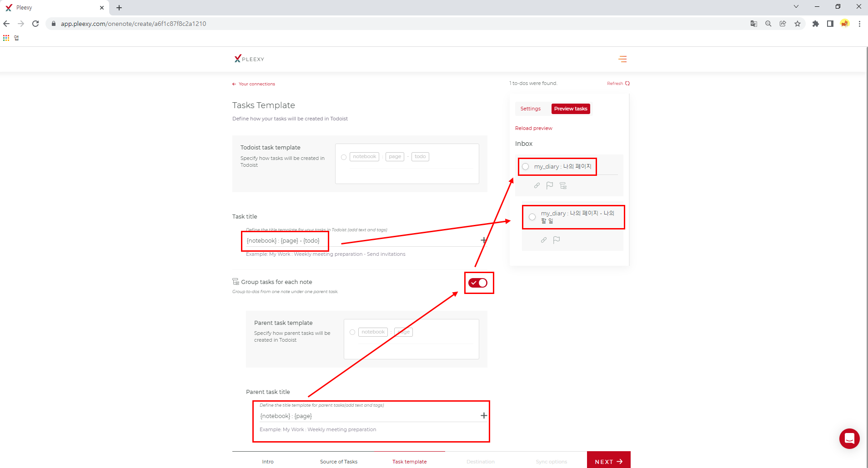The width and height of the screenshot is (868, 468).
Task: Click the radio circle in the Todoist task template
Action: pos(344,157)
